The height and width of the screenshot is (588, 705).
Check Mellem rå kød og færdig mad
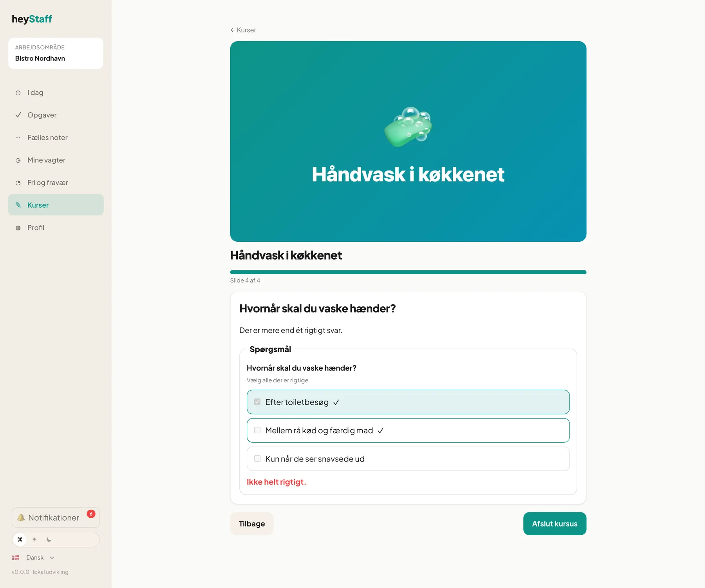[x=257, y=430]
